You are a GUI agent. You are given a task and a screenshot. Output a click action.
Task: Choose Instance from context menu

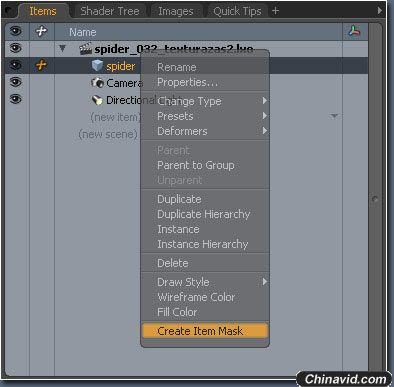(x=205, y=229)
